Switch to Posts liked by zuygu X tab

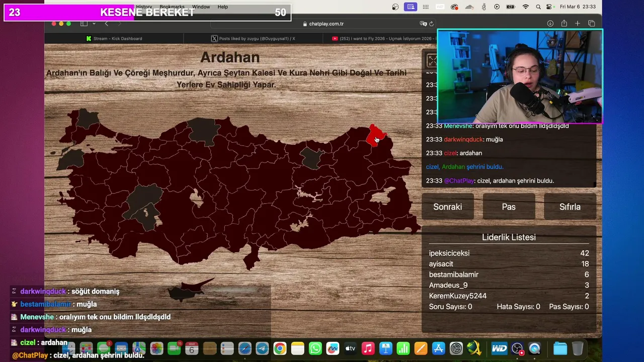pyautogui.click(x=253, y=38)
